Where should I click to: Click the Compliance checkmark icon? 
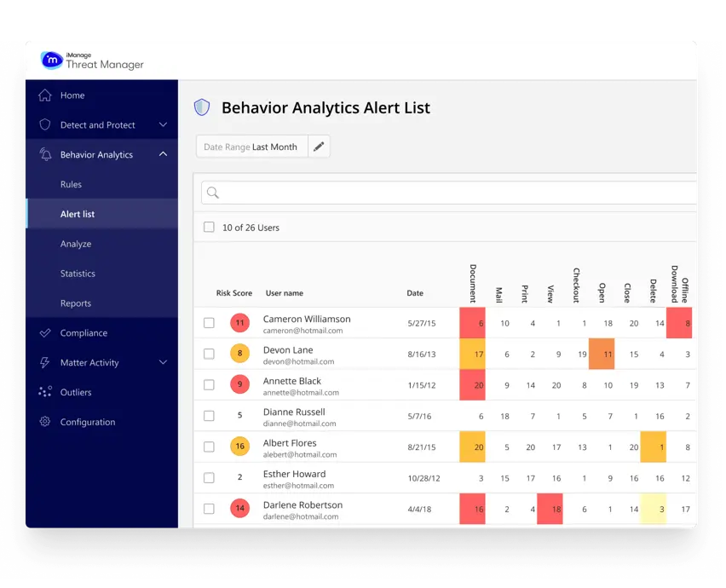pos(45,333)
